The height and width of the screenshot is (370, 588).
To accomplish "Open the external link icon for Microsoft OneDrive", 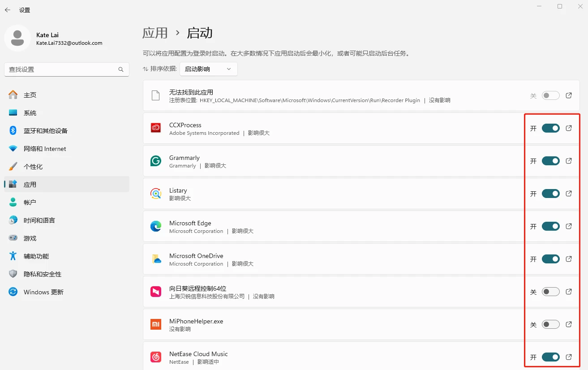I will [x=569, y=259].
